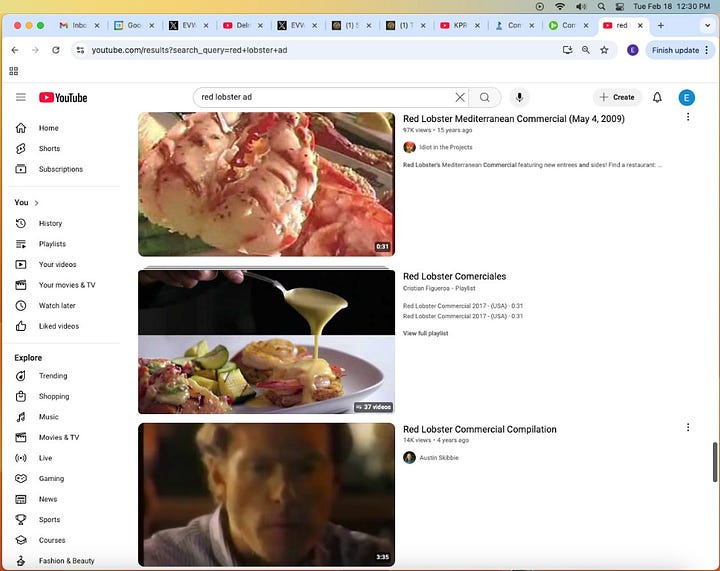The image size is (720, 571).
Task: Bookmark this page with the star
Action: [604, 50]
